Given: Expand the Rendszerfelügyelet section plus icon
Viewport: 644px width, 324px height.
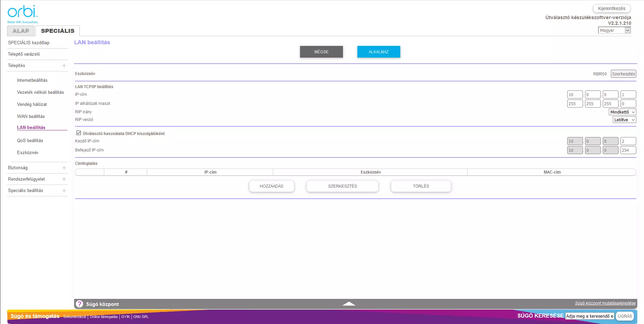Looking at the screenshot, I should [64, 179].
